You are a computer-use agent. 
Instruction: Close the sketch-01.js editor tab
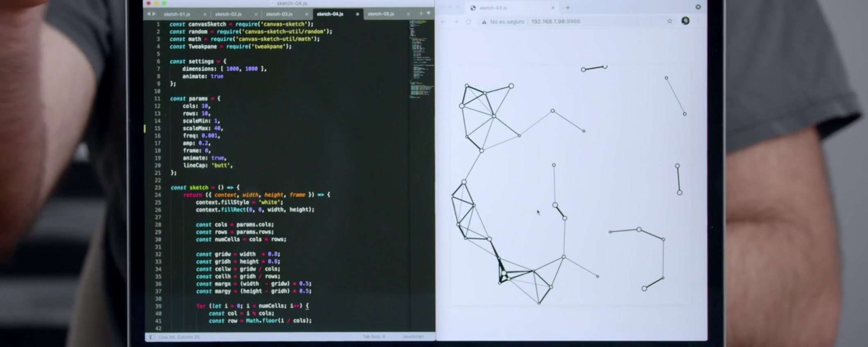[x=205, y=14]
